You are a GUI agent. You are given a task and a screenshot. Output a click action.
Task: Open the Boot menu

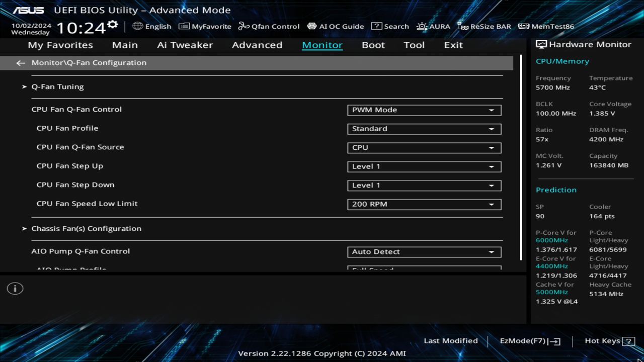373,45
